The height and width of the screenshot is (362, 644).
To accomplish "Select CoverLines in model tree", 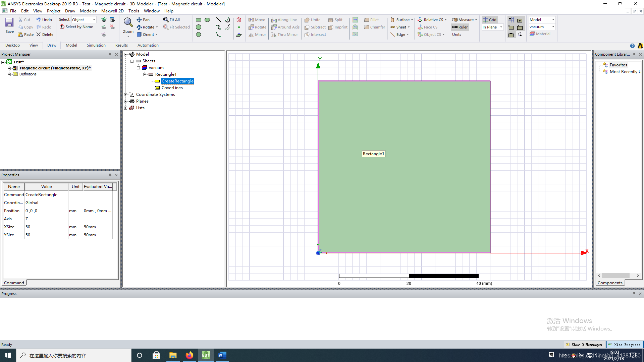I will 172,88.
